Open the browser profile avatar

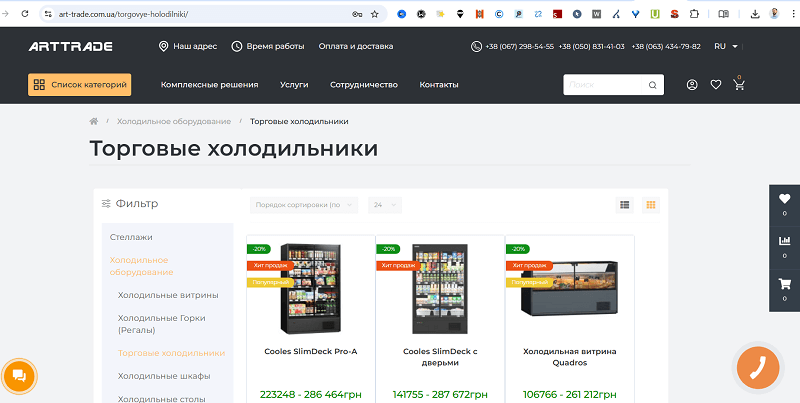click(x=774, y=14)
